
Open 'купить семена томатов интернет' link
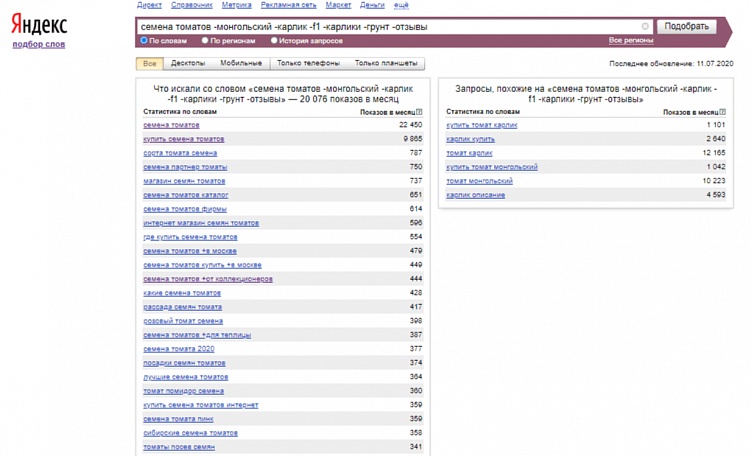coord(201,405)
